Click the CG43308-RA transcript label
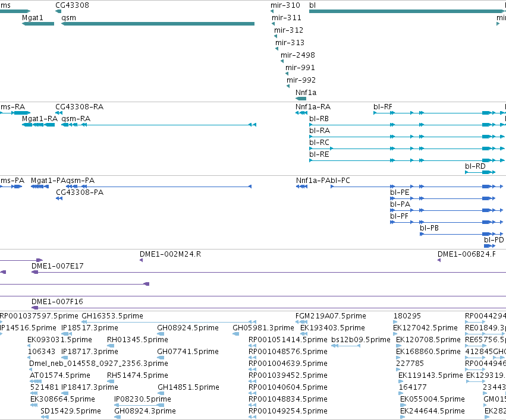The width and height of the screenshot is (506, 420). [x=80, y=107]
